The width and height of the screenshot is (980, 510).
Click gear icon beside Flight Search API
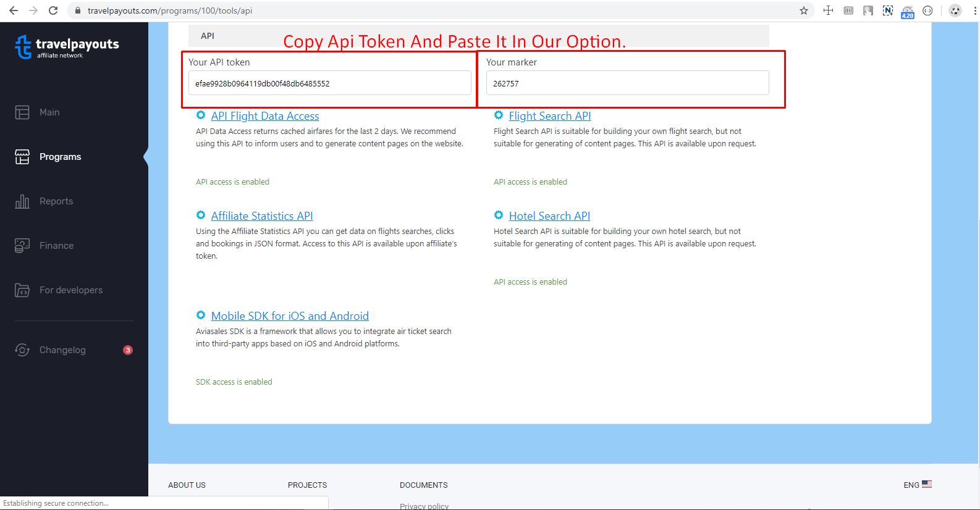coord(499,115)
